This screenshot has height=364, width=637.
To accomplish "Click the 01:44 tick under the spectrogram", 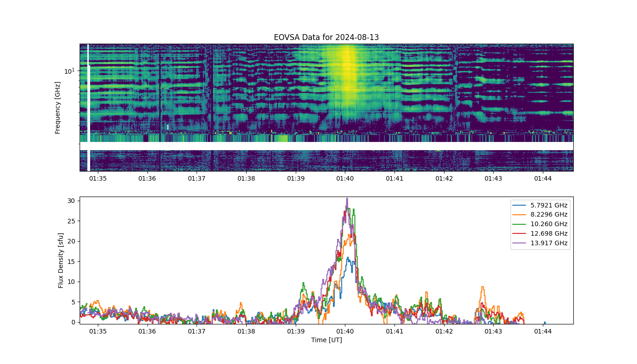I will coord(543,179).
